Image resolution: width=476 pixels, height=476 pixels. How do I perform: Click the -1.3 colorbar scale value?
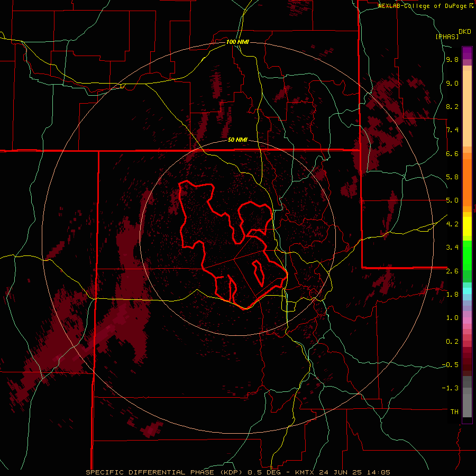(450, 388)
